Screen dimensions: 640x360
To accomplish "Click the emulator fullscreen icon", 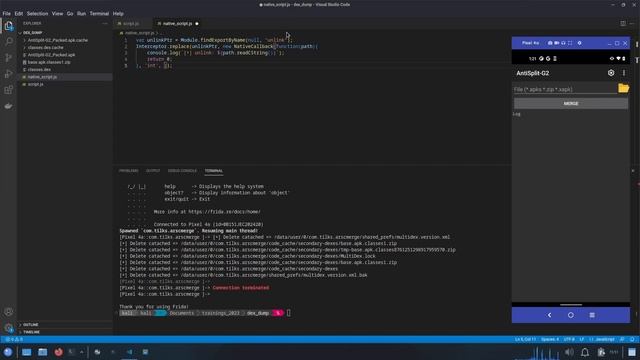I will [570, 43].
